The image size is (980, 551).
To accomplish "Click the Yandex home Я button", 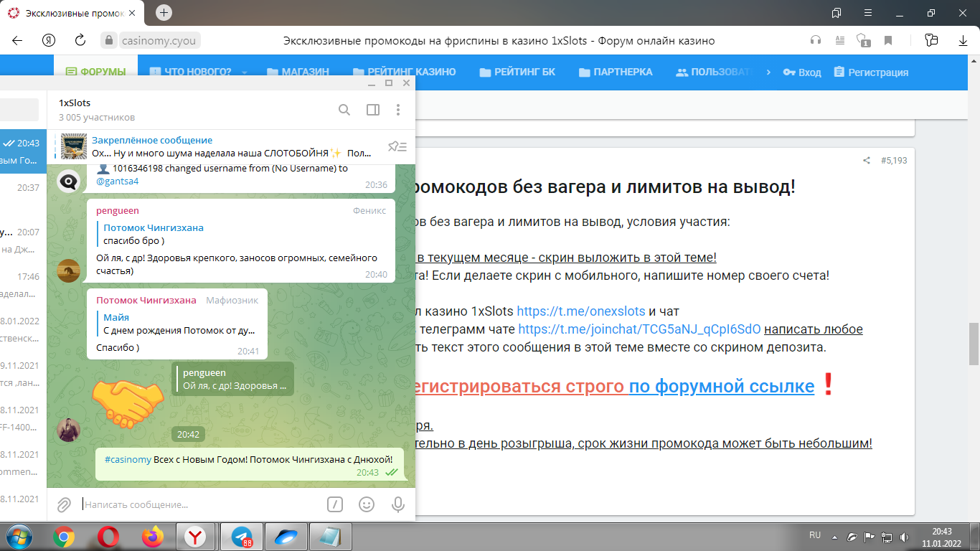I will pos(49,40).
